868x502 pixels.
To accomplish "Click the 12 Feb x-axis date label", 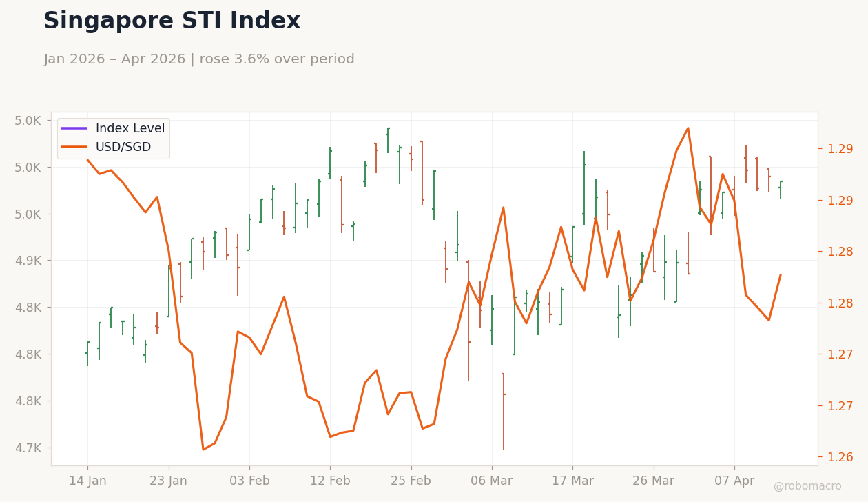I will [330, 481].
